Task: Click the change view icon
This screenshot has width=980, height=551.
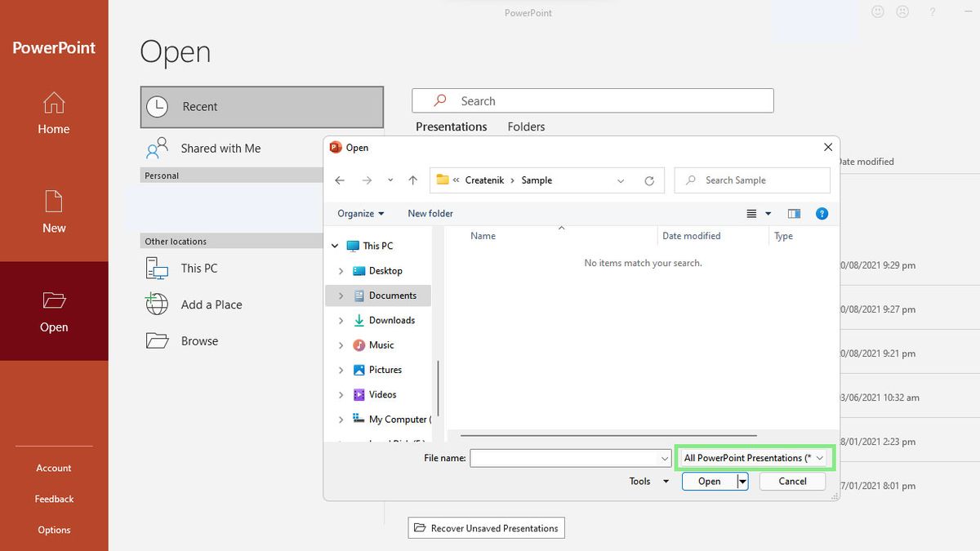Action: click(749, 213)
